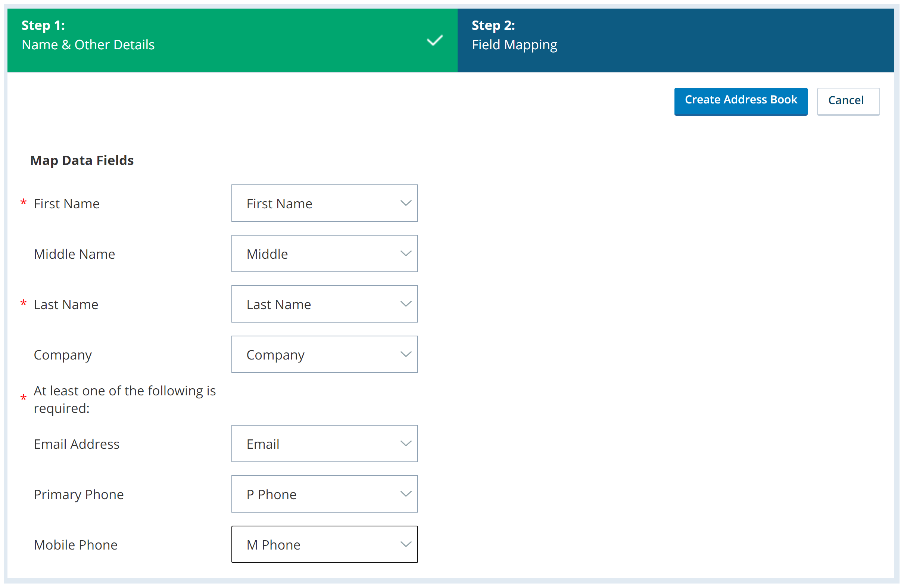The width and height of the screenshot is (904, 588).
Task: Expand the Primary Phone dropdown
Action: (405, 494)
